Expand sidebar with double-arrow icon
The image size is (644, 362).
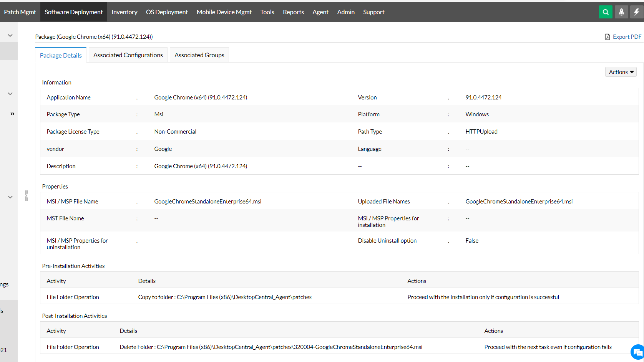pyautogui.click(x=12, y=114)
